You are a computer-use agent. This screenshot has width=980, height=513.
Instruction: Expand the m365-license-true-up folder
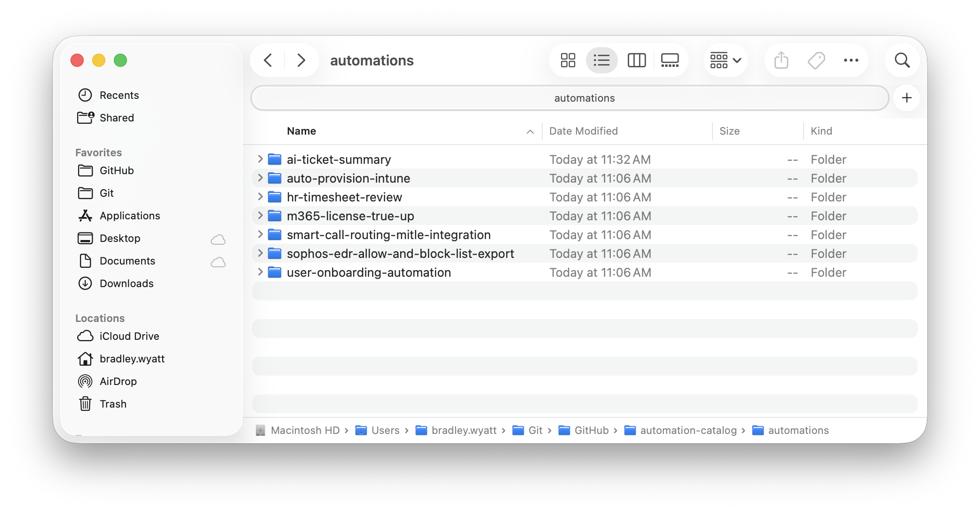tap(260, 216)
